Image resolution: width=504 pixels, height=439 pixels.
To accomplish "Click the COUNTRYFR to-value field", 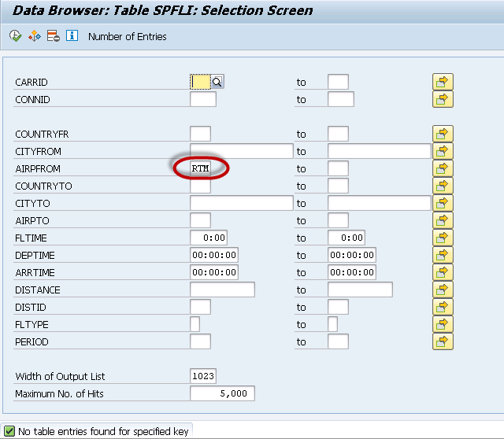I will coord(338,134).
